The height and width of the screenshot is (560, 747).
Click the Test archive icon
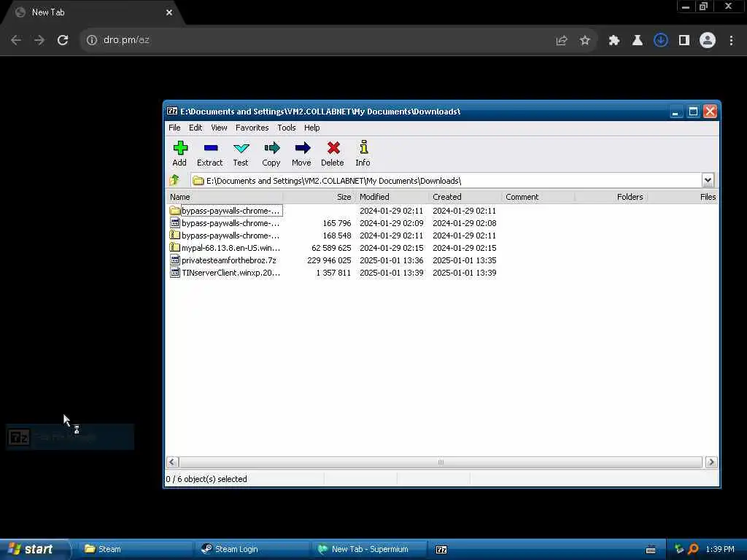click(x=241, y=148)
